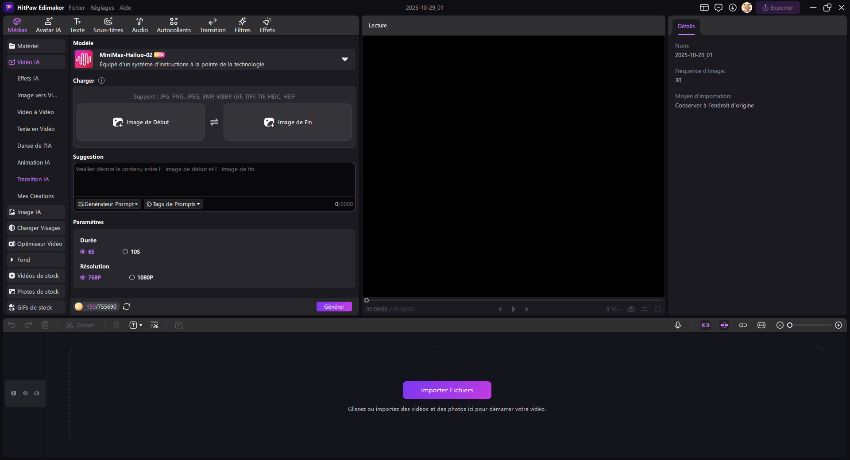This screenshot has height=460, width=850.
Task: Click the timeline zoom slider handle
Action: pos(790,325)
